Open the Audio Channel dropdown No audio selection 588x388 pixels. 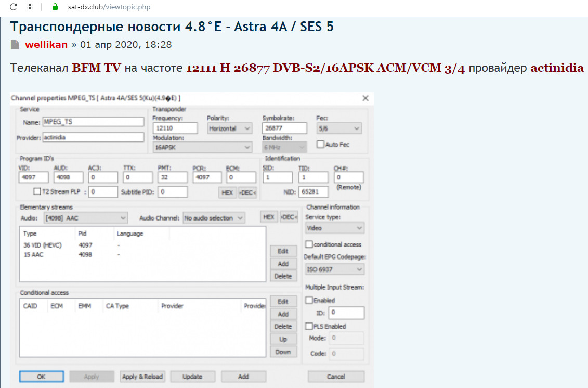tap(214, 218)
